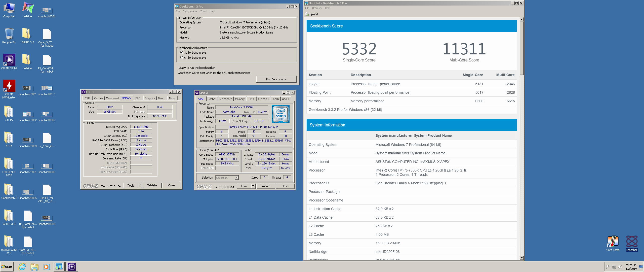
Task: Open Browser menu in Geekbench results window
Action: pyautogui.click(x=317, y=8)
